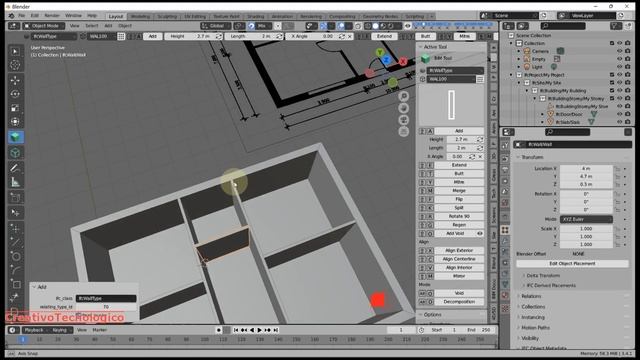Click the Blender logo menu icon

tap(11, 16)
